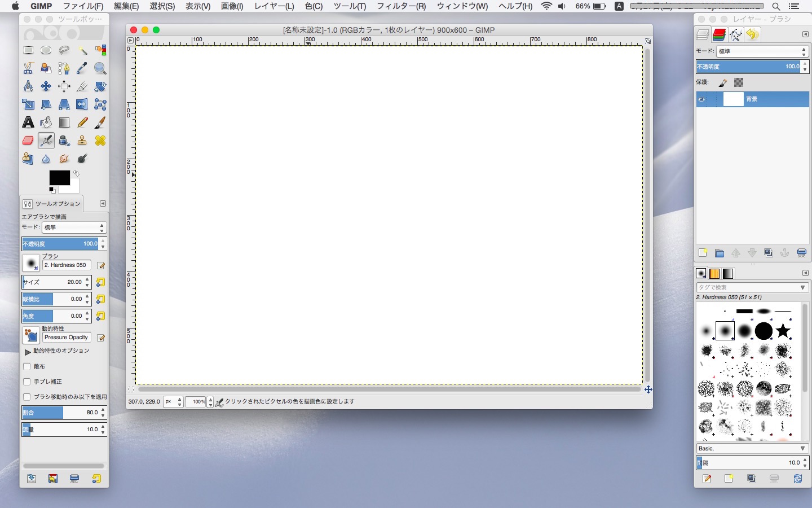Pick the Color Picker eyedropper tool
The height and width of the screenshot is (508, 812).
coord(82,68)
